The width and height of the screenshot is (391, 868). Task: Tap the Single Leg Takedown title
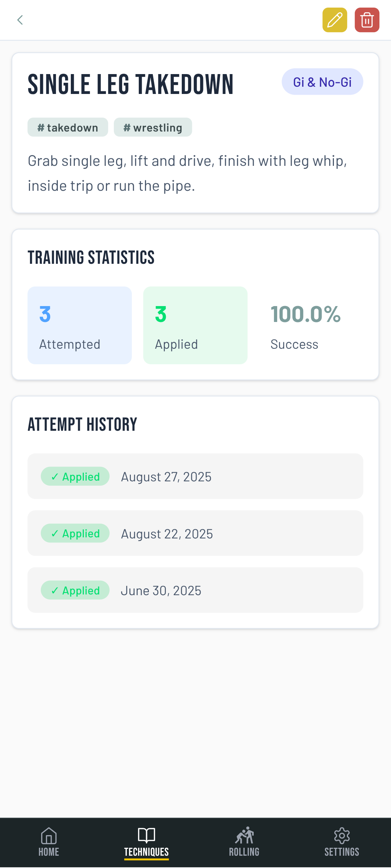pos(130,85)
